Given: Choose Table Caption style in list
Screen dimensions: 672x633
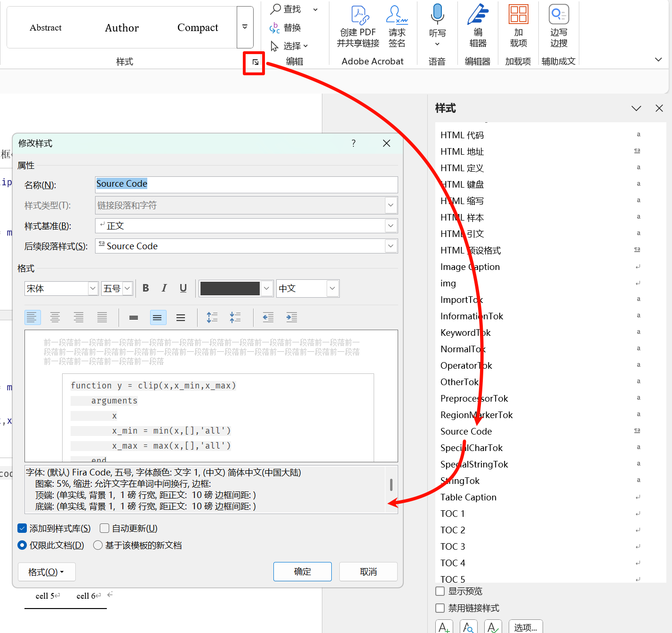Looking at the screenshot, I should point(468,497).
